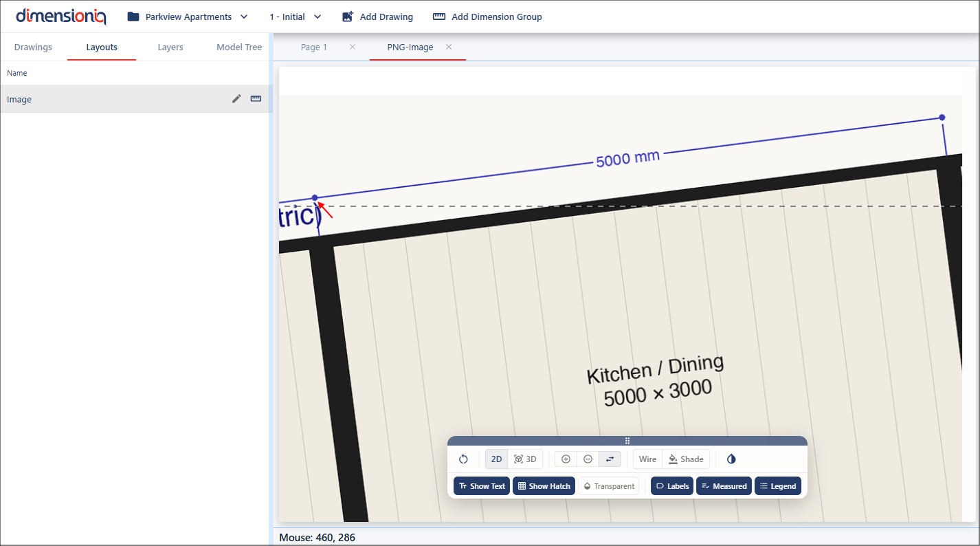980x546 pixels.
Task: Click the Add Drawing button
Action: click(377, 17)
